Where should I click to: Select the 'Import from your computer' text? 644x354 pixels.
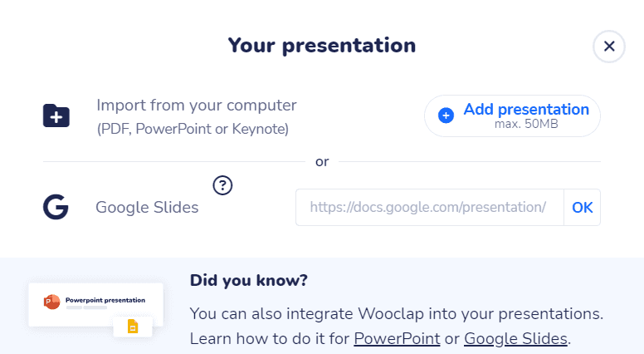(197, 106)
